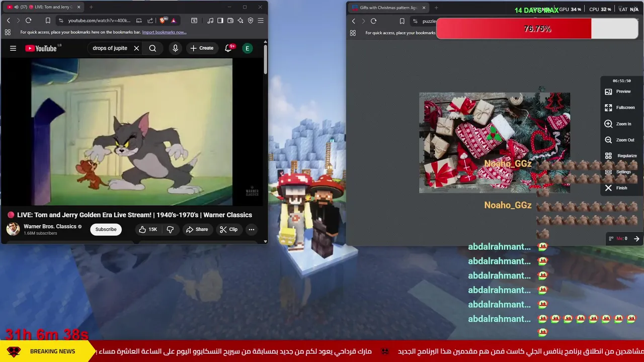Open a new tab in puzzle window
The height and width of the screenshot is (362, 644).
point(436,8)
